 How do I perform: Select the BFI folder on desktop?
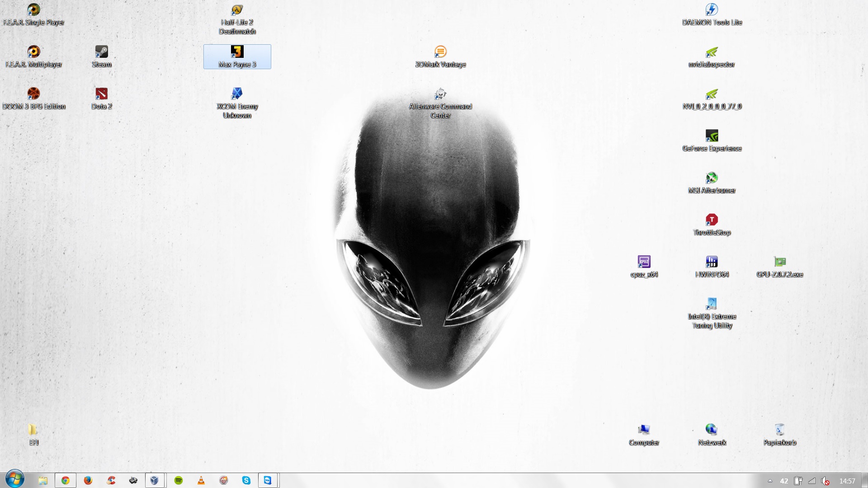(x=34, y=435)
